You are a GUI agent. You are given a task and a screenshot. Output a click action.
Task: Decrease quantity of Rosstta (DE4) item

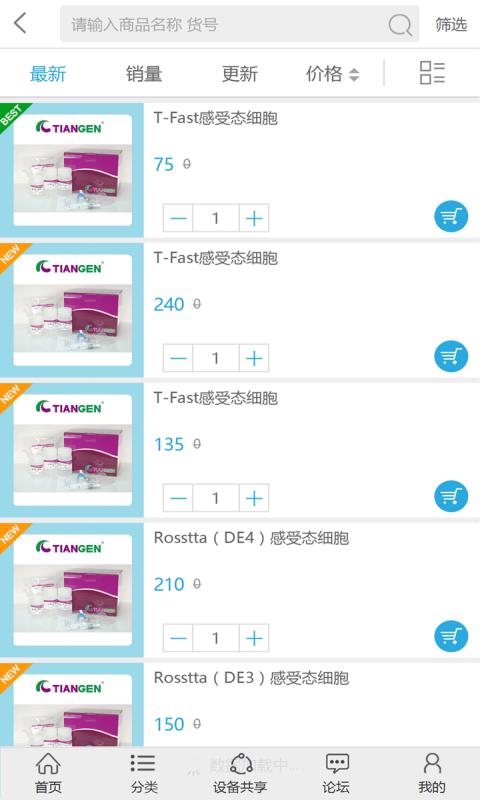[x=178, y=638]
